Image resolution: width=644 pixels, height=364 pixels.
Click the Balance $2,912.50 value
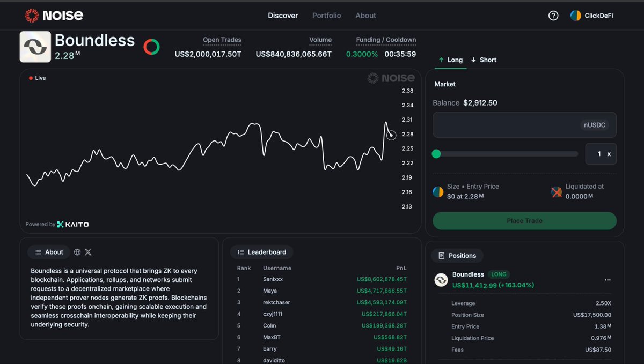coord(480,102)
